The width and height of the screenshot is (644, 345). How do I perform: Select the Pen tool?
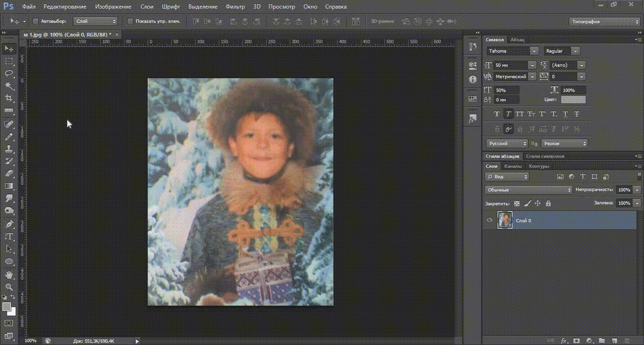(9, 224)
